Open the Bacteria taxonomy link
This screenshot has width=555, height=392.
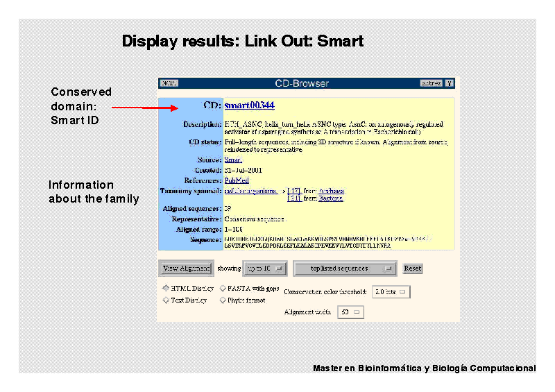(330, 198)
